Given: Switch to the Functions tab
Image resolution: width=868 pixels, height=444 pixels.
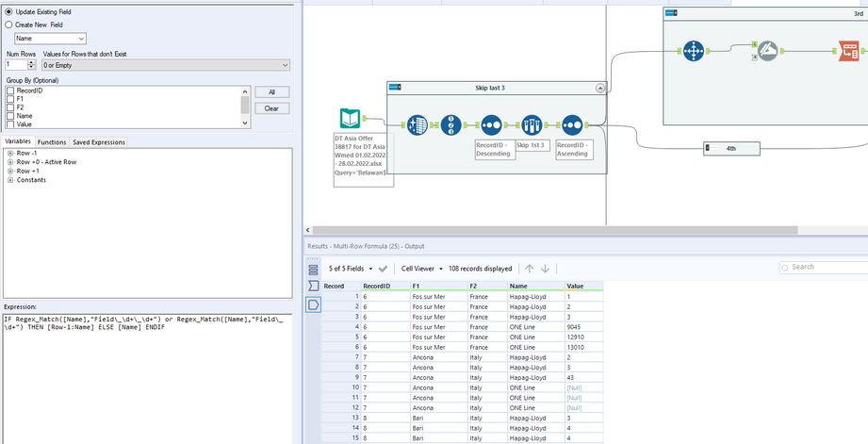Looking at the screenshot, I should 52,142.
